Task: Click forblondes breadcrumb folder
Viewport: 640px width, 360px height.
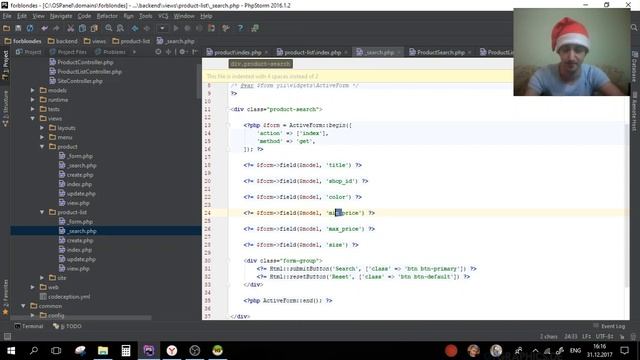Action: tap(23, 41)
